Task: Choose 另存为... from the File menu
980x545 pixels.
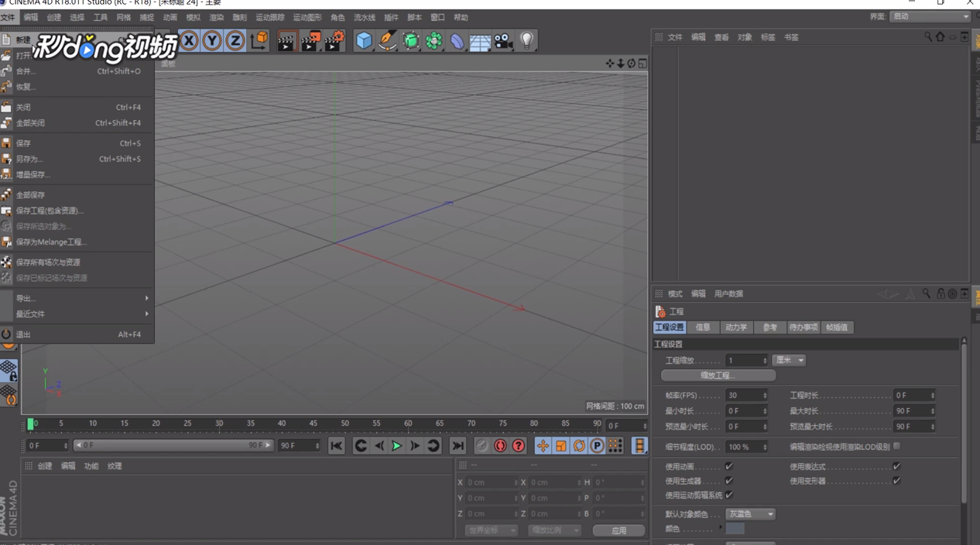Action: point(77,159)
